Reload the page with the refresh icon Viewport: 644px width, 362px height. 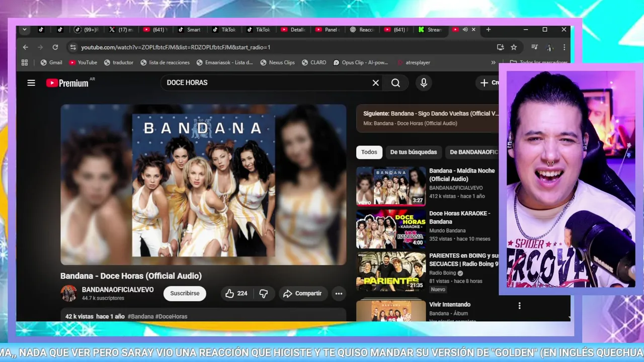click(x=55, y=47)
